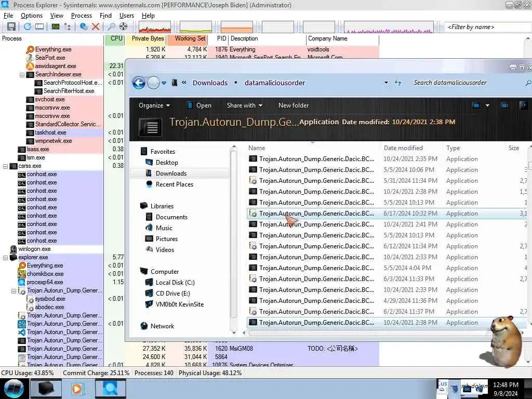Open Local Disk (C:) in navigation pane
Screen dimensions: 532x399
coord(175,283)
